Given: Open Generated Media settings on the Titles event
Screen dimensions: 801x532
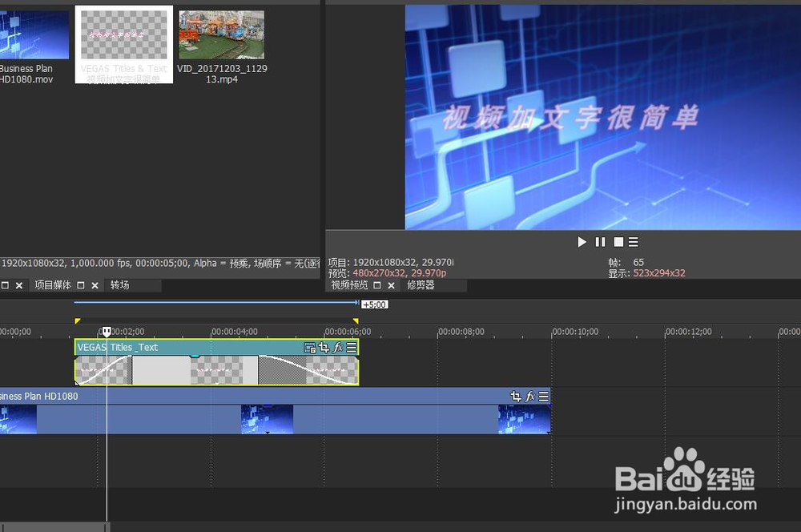Looking at the screenshot, I should click(x=309, y=347).
